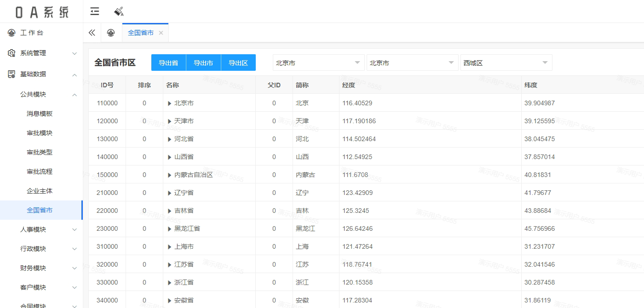
Task: Click the longitude value 116.40529
Action: click(x=357, y=103)
